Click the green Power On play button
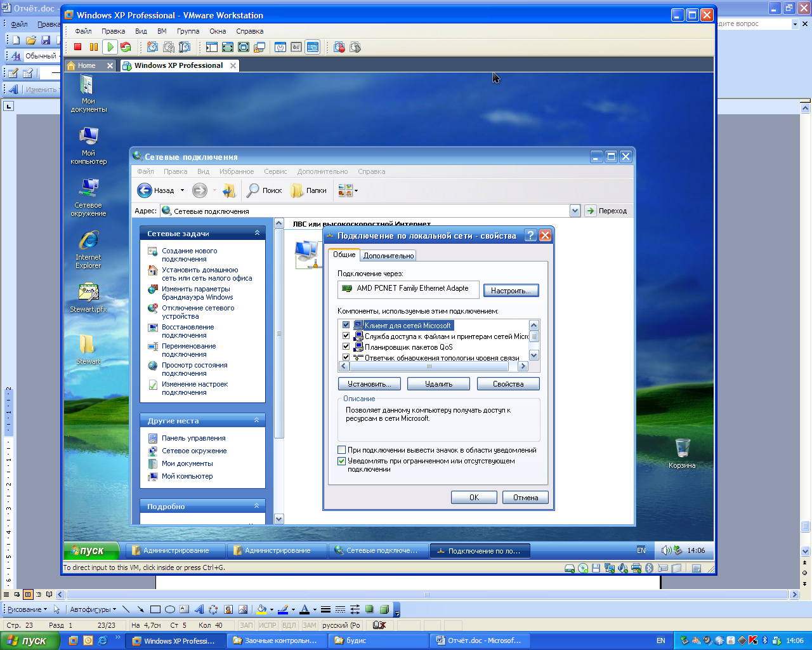 coord(110,47)
